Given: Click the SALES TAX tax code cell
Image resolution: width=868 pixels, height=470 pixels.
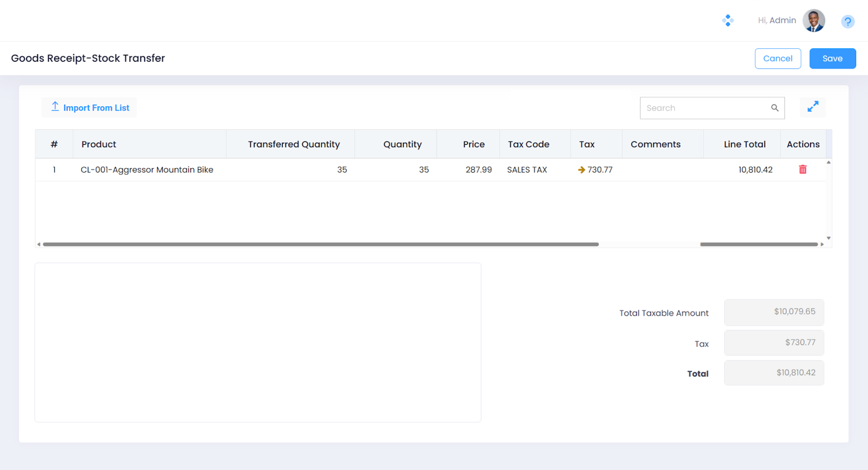Looking at the screenshot, I should click(527, 170).
